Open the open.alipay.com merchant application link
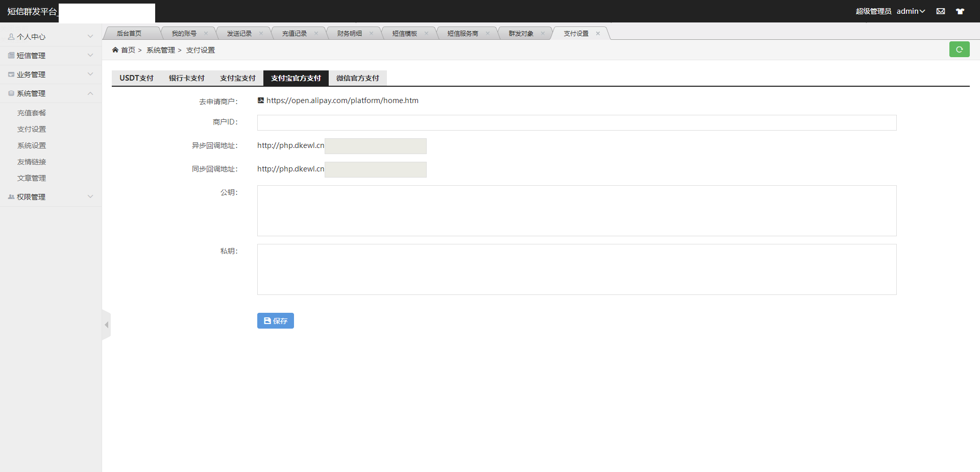This screenshot has width=980, height=472. (342, 101)
